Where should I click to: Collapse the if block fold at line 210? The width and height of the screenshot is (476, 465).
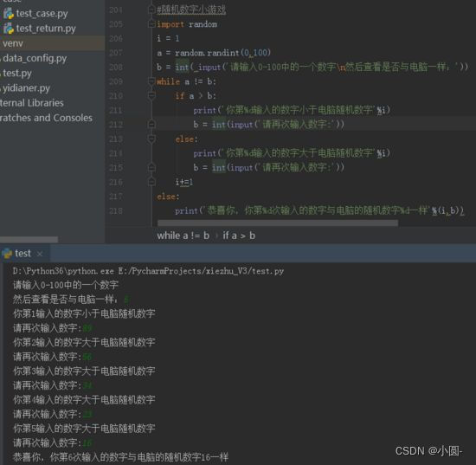151,95
